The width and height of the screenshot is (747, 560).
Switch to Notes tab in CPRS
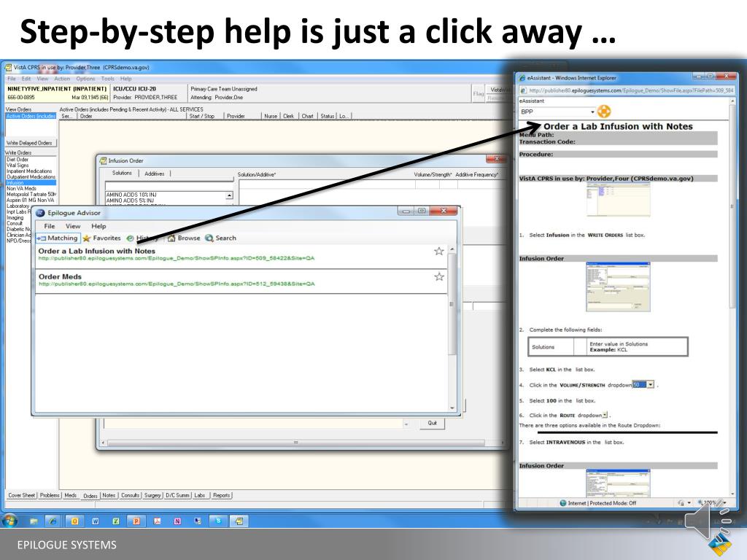[x=109, y=495]
